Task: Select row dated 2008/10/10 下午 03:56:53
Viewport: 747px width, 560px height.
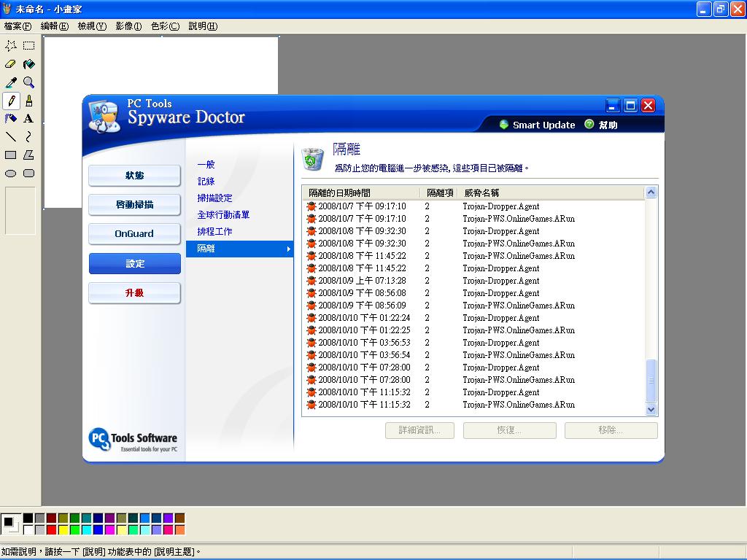Action: click(473, 343)
